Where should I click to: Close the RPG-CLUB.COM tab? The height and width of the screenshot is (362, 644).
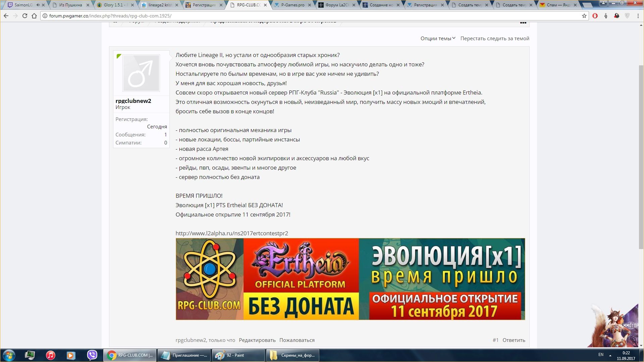tap(265, 5)
